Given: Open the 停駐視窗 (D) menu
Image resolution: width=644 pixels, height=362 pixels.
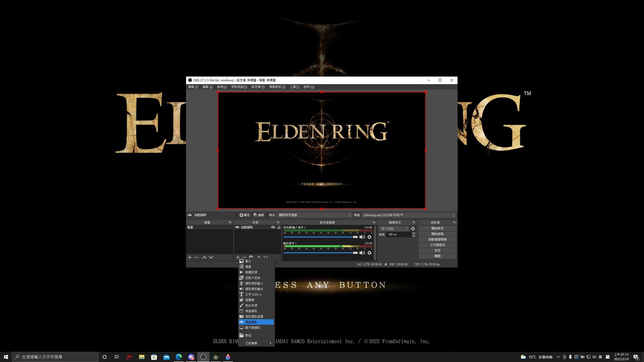Looking at the screenshot, I should tap(239, 87).
